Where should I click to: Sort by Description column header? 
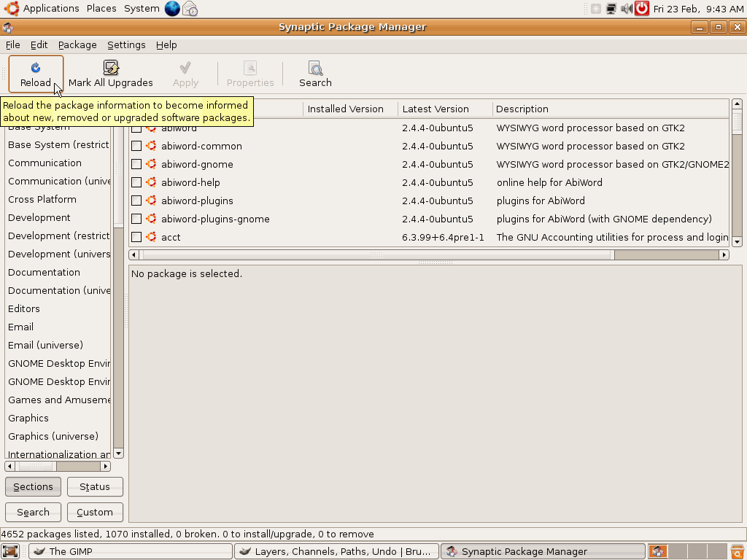click(611, 109)
